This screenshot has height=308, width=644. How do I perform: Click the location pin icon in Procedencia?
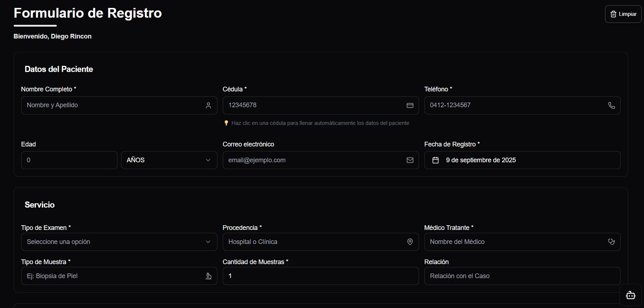click(410, 242)
